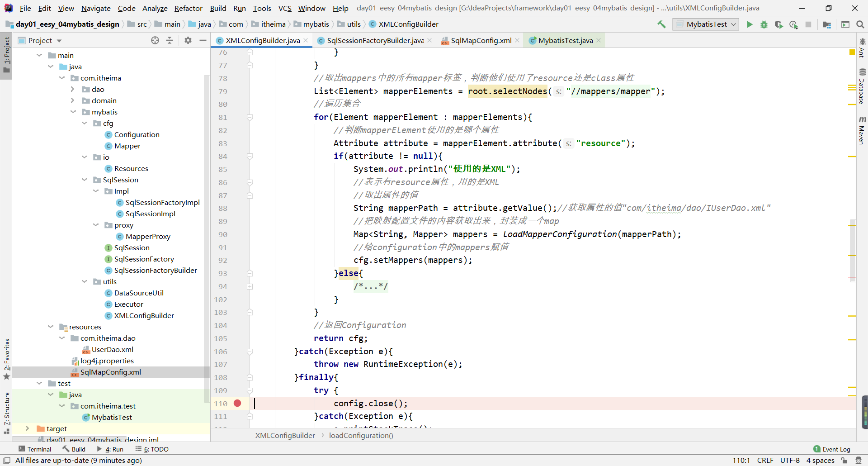Run with Coverage icon in toolbar
This screenshot has height=466, width=868.
778,24
